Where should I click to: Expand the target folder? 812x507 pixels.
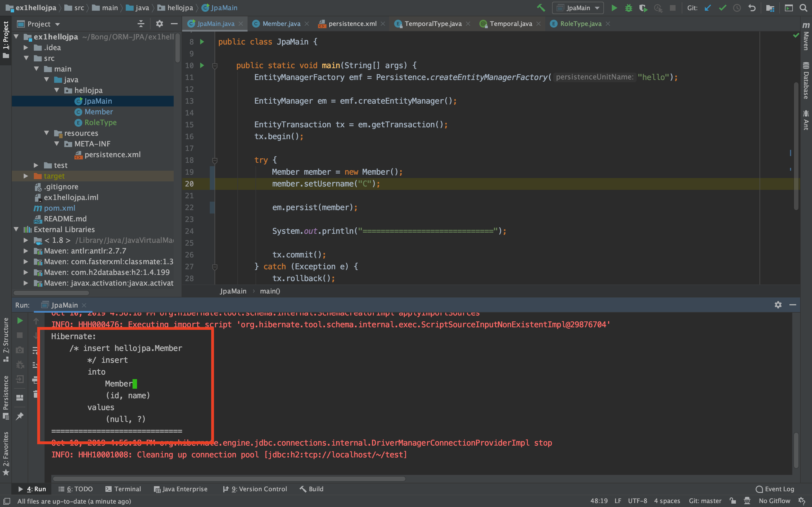[x=26, y=176]
